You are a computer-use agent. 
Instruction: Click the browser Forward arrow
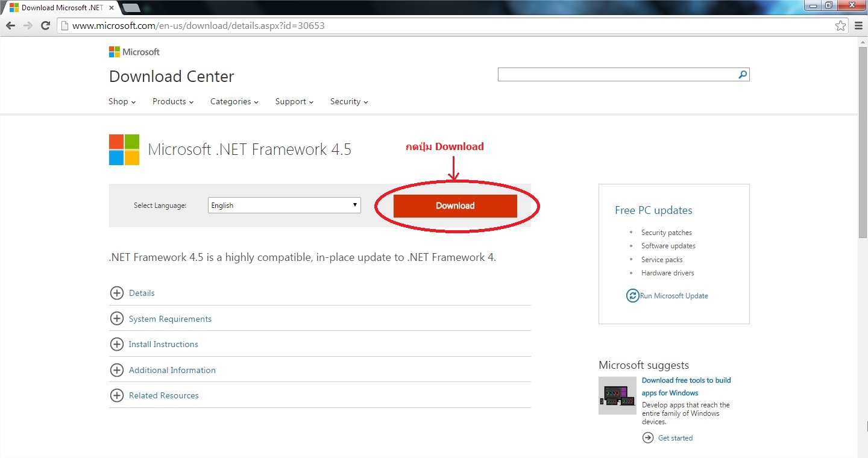[28, 25]
